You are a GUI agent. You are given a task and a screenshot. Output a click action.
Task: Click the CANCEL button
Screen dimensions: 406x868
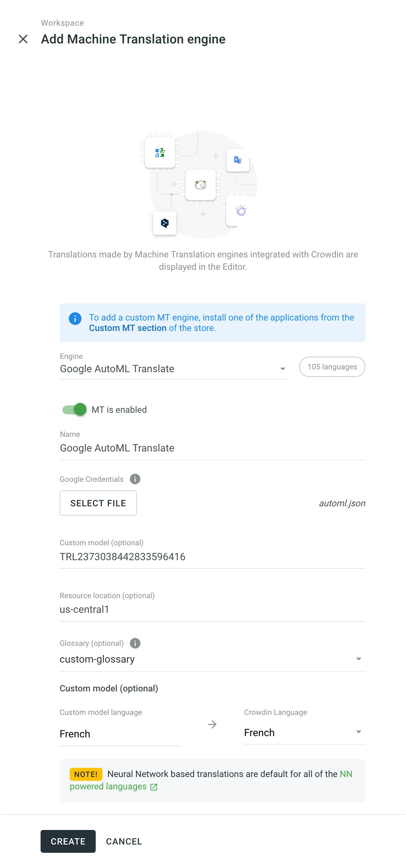tap(124, 841)
